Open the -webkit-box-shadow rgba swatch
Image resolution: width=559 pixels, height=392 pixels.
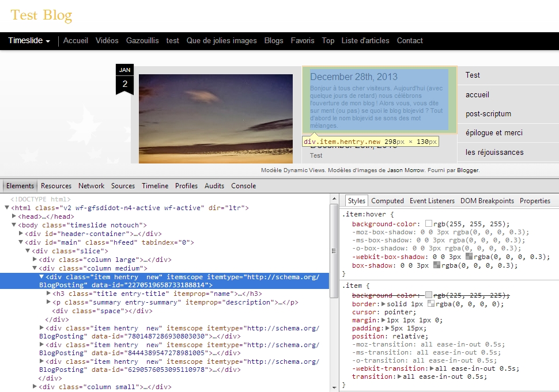click(469, 256)
